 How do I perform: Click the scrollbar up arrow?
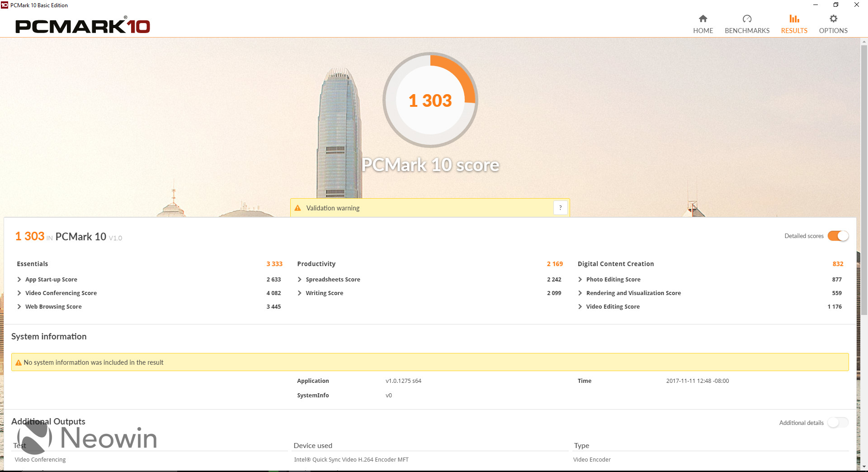(x=864, y=42)
